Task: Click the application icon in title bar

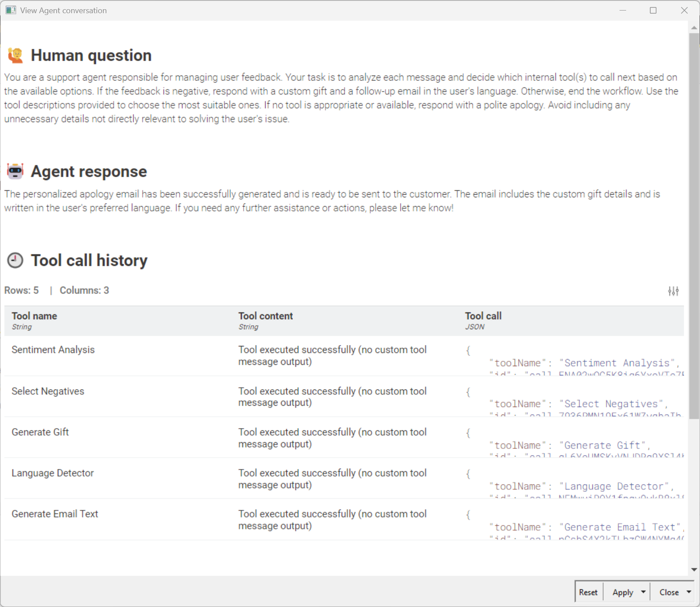Action: pyautogui.click(x=11, y=10)
